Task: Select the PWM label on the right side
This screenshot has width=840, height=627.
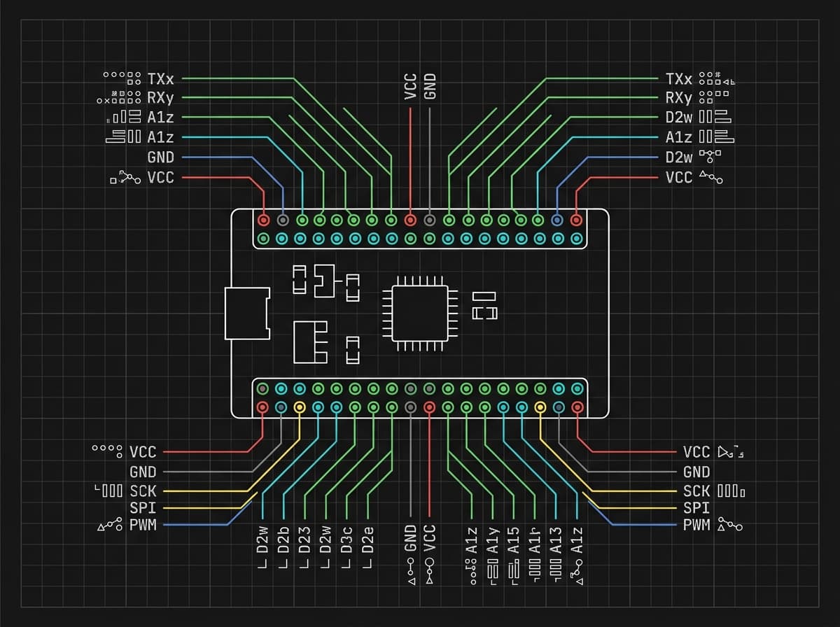Action: [696, 525]
